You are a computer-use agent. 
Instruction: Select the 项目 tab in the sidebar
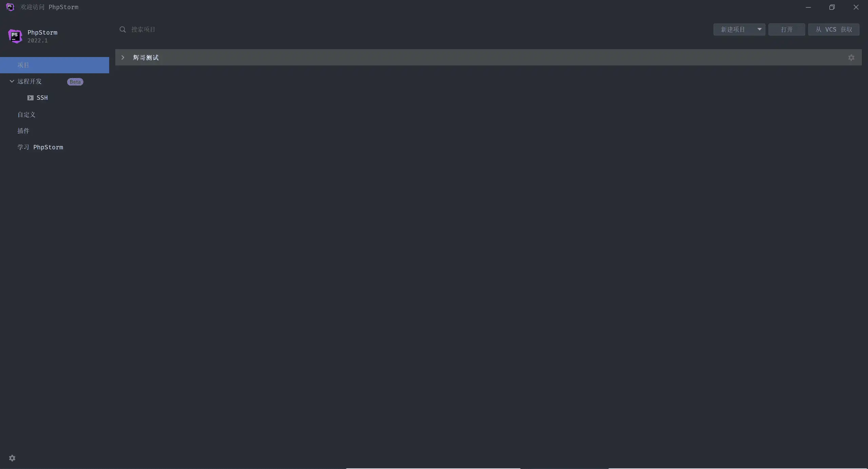[55, 65]
